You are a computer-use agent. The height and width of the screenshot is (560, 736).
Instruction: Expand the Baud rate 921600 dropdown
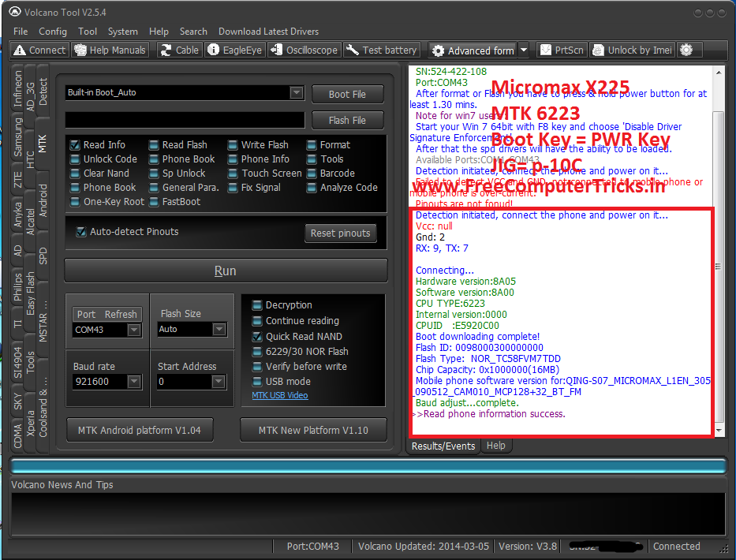point(134,381)
